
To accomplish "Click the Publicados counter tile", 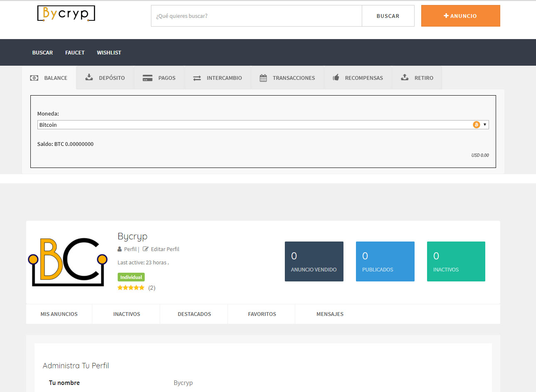I will point(385,261).
